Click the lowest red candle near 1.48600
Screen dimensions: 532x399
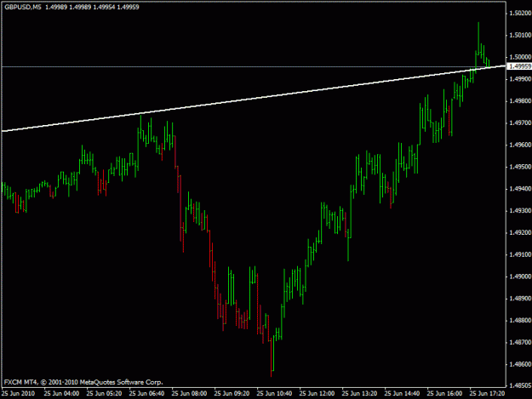coord(271,356)
